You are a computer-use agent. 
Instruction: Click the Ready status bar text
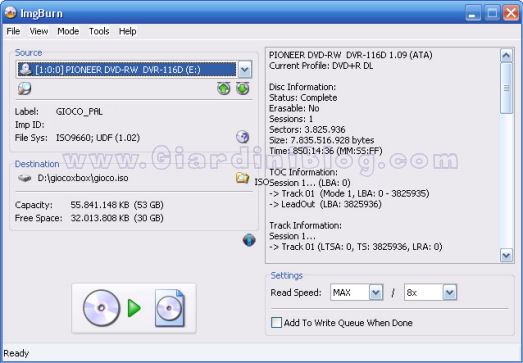tap(16, 353)
